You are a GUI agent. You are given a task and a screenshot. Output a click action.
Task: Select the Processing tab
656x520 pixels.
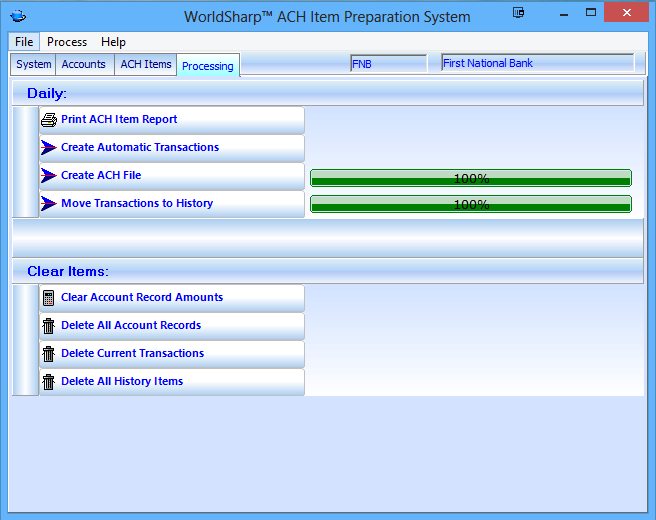coord(208,66)
